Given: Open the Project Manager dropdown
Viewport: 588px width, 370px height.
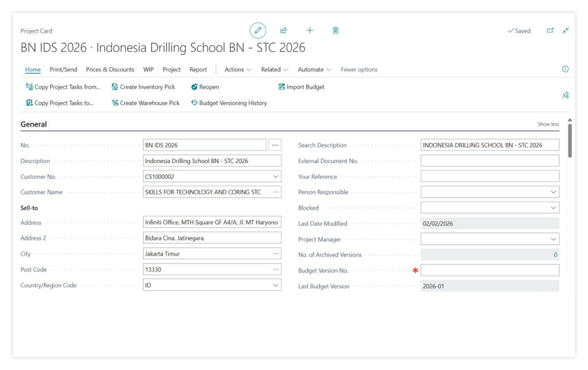Looking at the screenshot, I should 553,239.
